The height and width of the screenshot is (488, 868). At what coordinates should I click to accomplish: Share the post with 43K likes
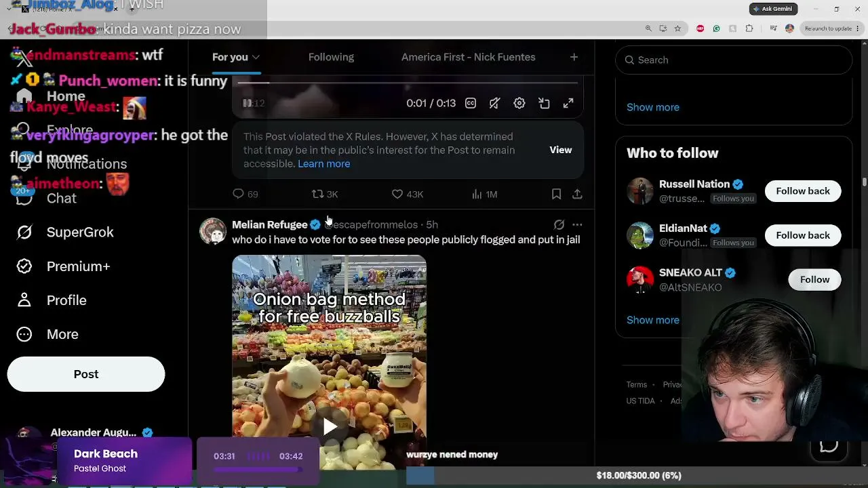pyautogui.click(x=577, y=195)
